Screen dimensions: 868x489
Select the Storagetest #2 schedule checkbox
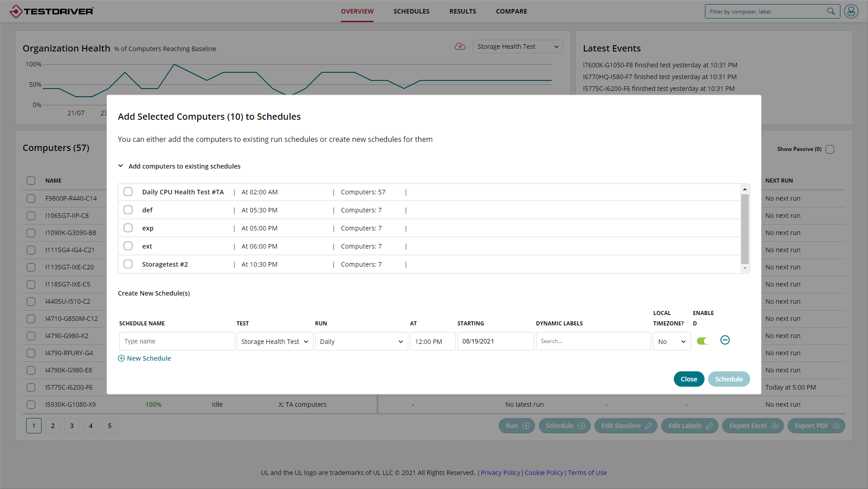point(128,264)
